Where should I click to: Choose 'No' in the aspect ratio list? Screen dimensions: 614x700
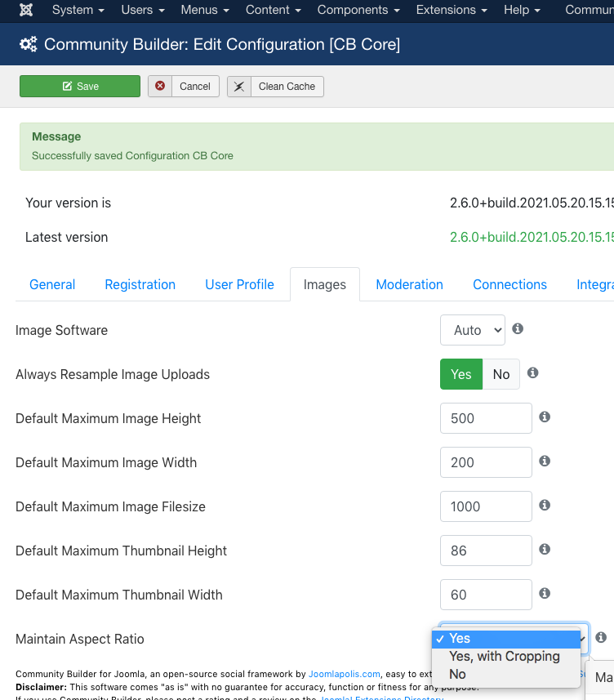[x=506, y=675]
